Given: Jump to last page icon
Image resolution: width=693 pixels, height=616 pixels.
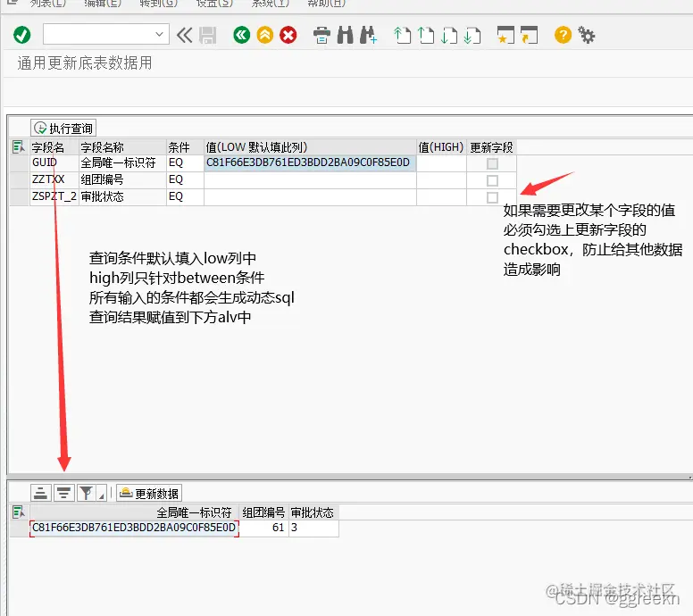Looking at the screenshot, I should tap(472, 36).
